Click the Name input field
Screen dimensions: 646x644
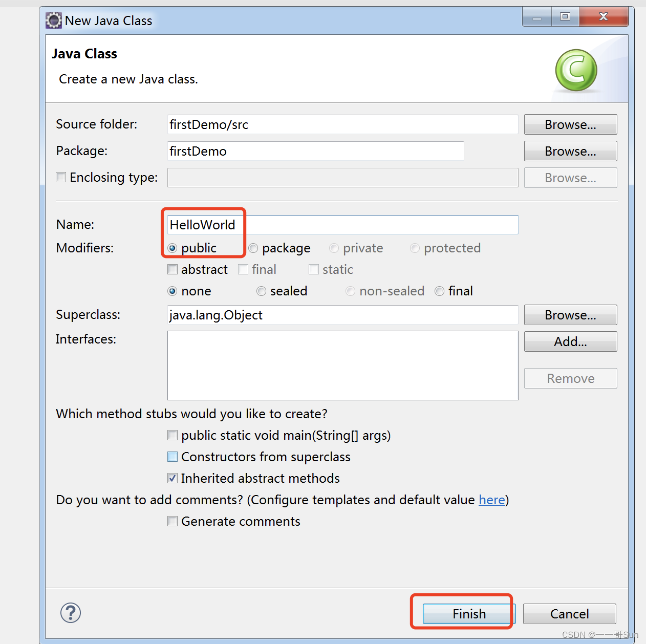click(342, 225)
